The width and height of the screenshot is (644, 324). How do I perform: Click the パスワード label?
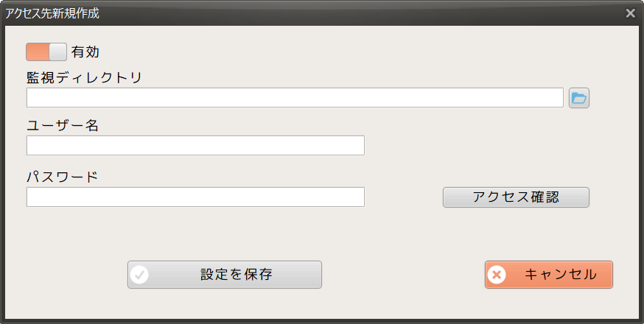tap(62, 177)
